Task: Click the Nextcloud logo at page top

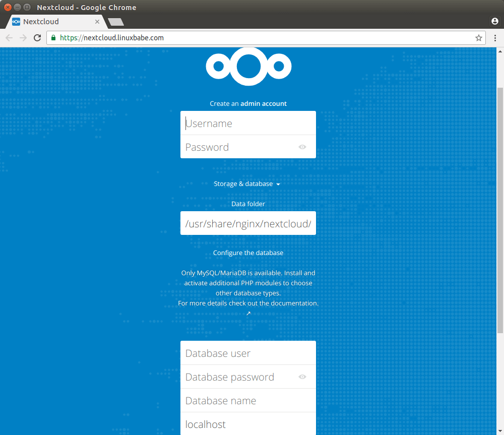Action: pyautogui.click(x=248, y=67)
